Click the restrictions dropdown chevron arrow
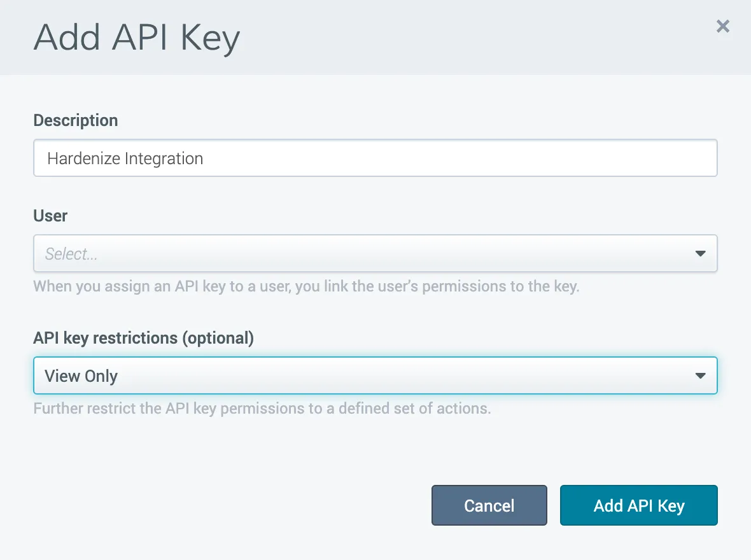The width and height of the screenshot is (751, 560). tap(700, 375)
